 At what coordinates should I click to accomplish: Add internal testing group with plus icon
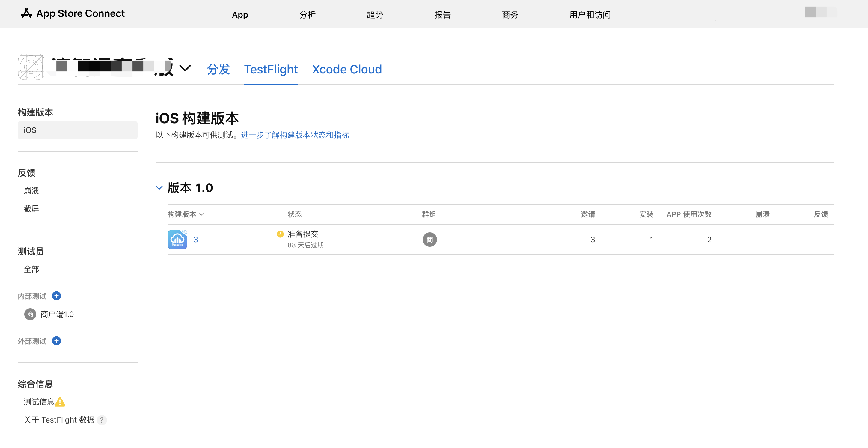tap(56, 296)
